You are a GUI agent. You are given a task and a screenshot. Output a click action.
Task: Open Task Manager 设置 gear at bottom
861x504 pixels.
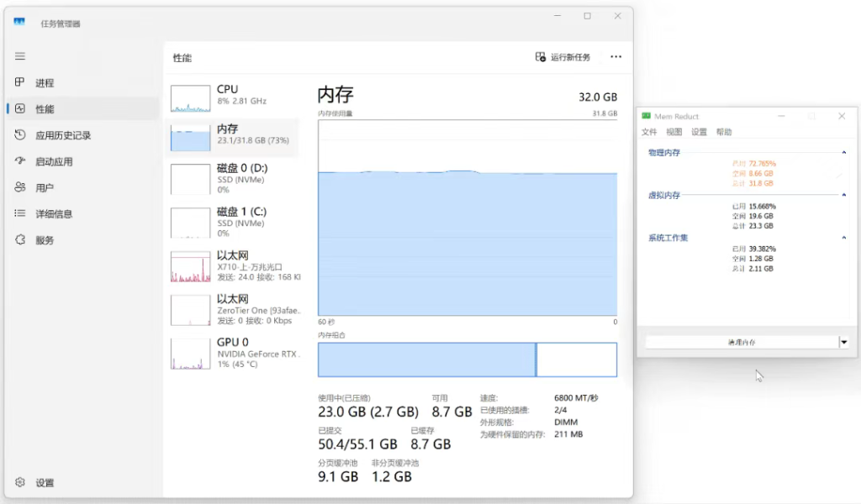pyautogui.click(x=20, y=482)
